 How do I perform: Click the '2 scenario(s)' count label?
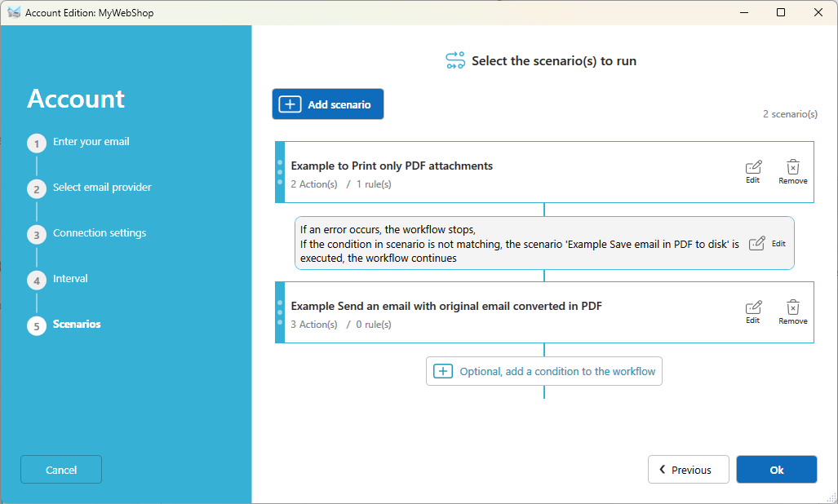(790, 113)
